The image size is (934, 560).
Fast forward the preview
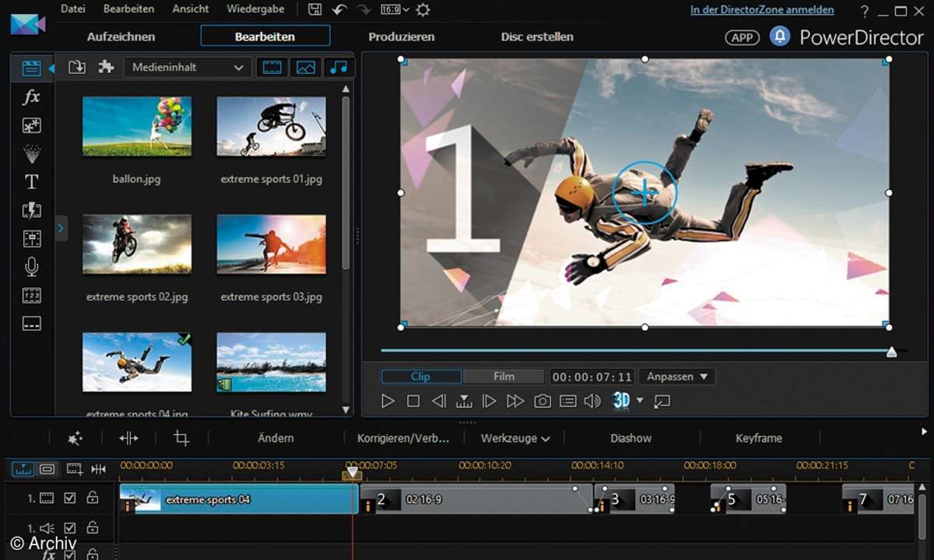point(515,401)
